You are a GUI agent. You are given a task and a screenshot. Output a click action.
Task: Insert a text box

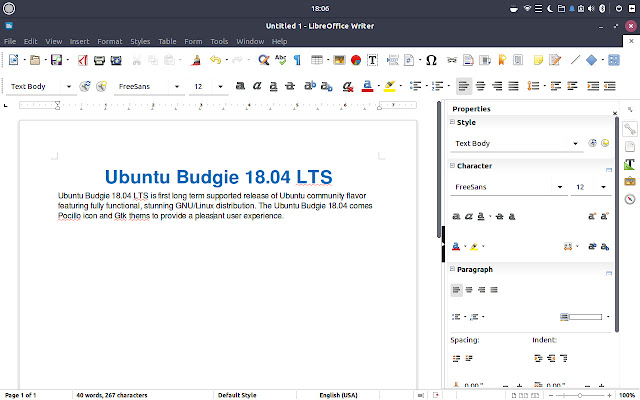coord(372,60)
